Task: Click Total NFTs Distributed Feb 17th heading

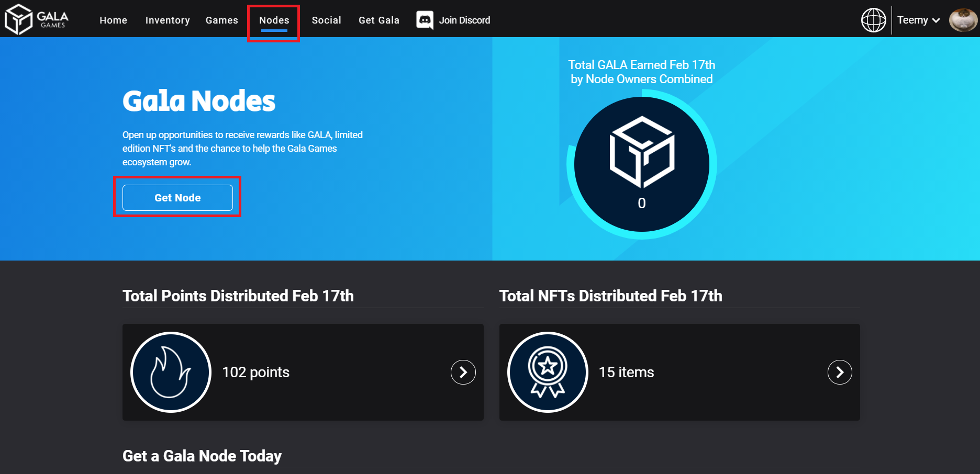Action: 610,296
